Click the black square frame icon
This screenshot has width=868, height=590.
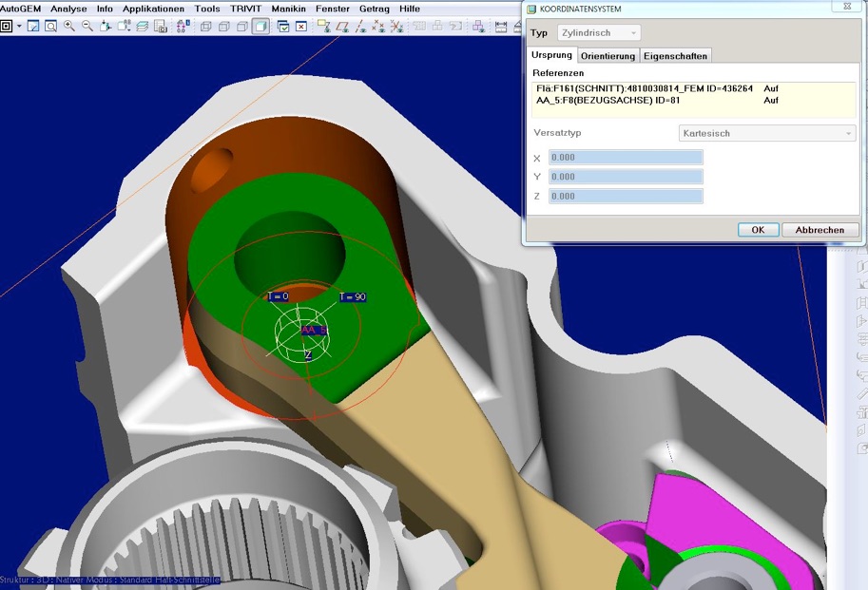click(6, 26)
